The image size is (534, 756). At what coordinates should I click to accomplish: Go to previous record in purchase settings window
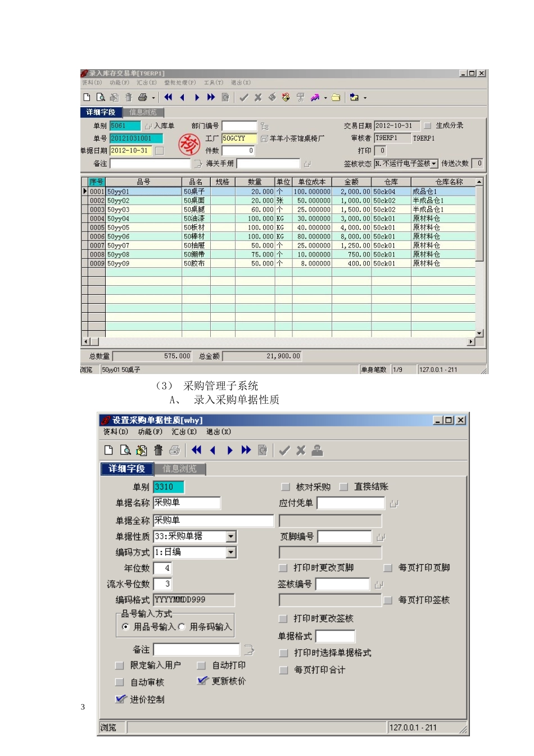pos(213,450)
